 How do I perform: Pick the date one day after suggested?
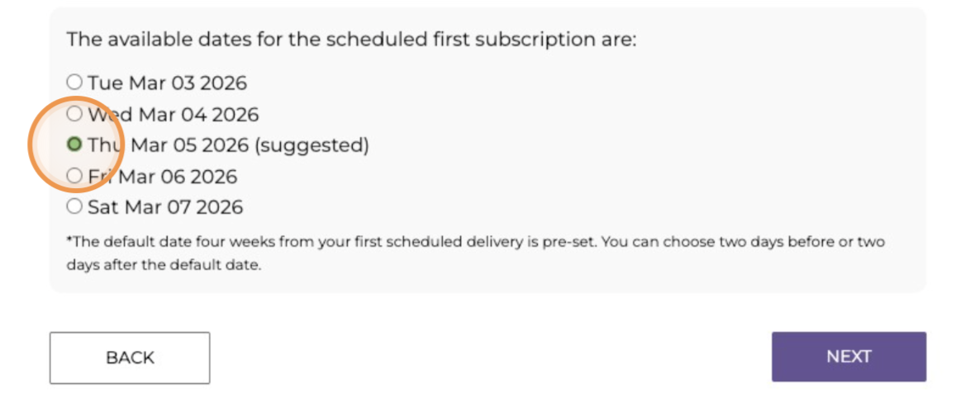tap(74, 176)
